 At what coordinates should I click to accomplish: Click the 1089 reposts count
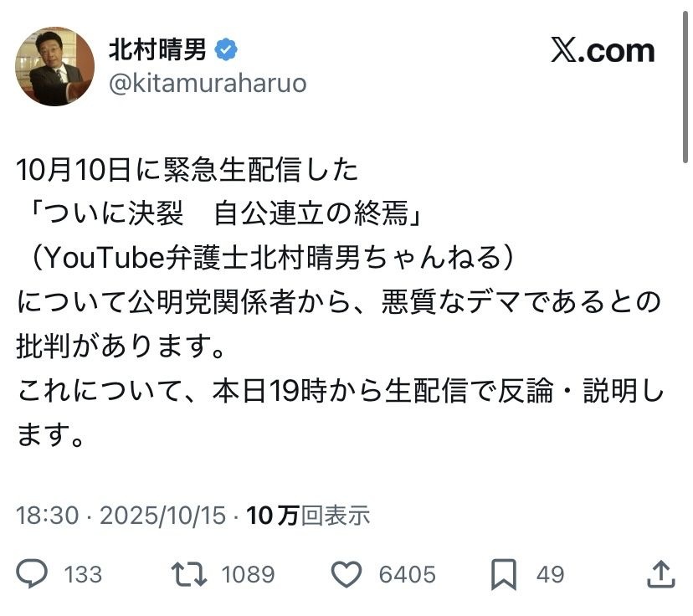click(248, 575)
